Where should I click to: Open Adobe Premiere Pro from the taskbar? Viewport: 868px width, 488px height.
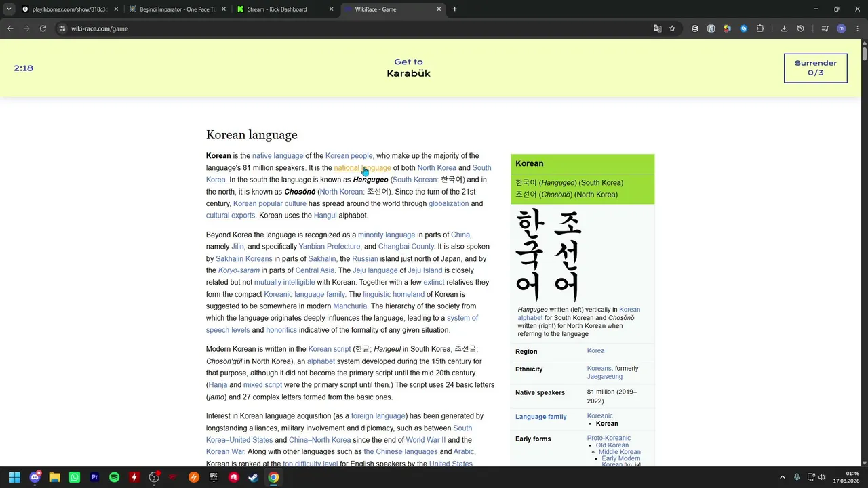(x=94, y=477)
